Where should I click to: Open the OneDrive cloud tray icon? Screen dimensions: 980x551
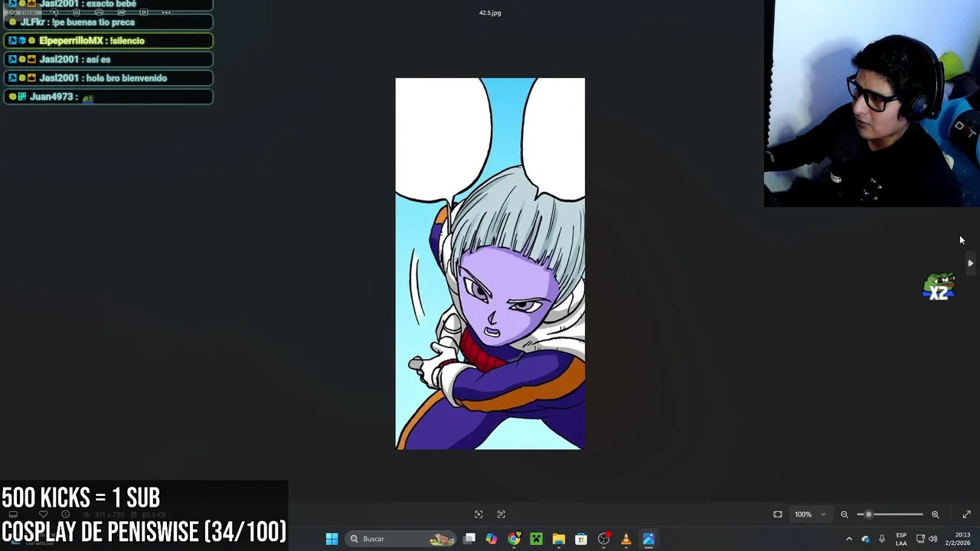(x=865, y=539)
